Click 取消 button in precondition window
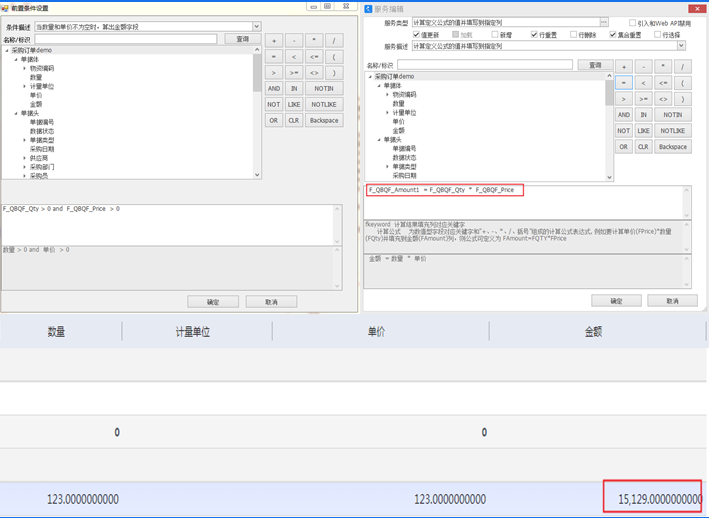 pyautogui.click(x=271, y=301)
